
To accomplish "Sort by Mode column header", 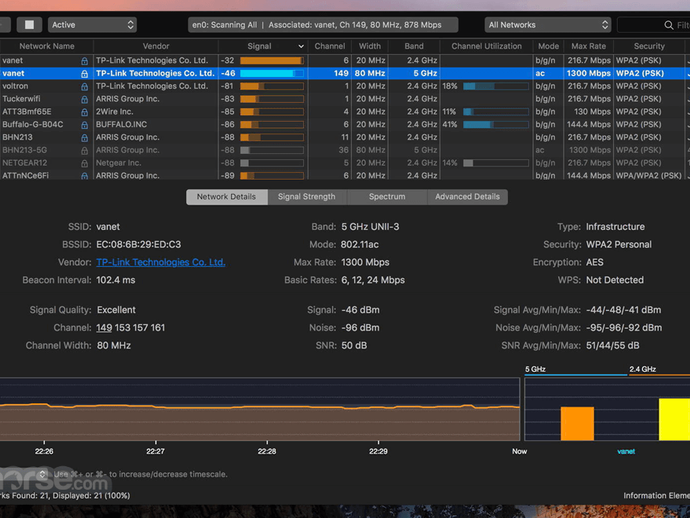I will click(548, 46).
